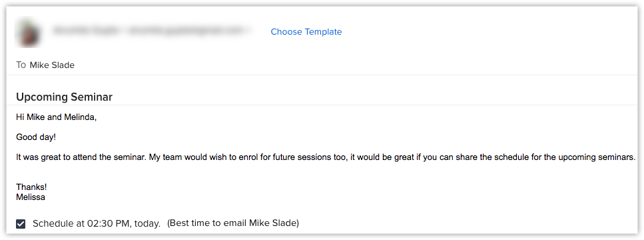Click the word Schedule beside the checkbox
Viewport: 644px width, 240px height.
[x=49, y=223]
